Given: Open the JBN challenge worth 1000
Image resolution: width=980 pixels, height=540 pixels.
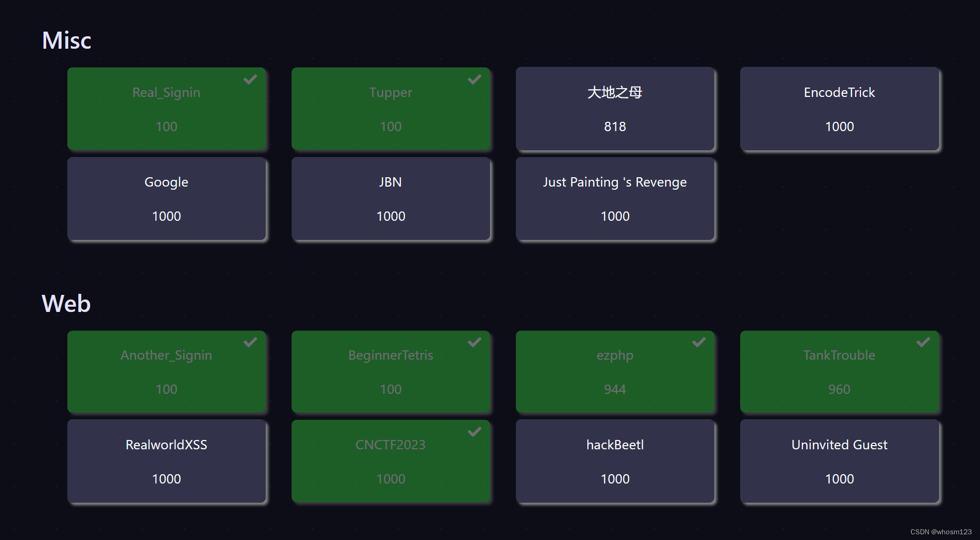Looking at the screenshot, I should [x=391, y=198].
